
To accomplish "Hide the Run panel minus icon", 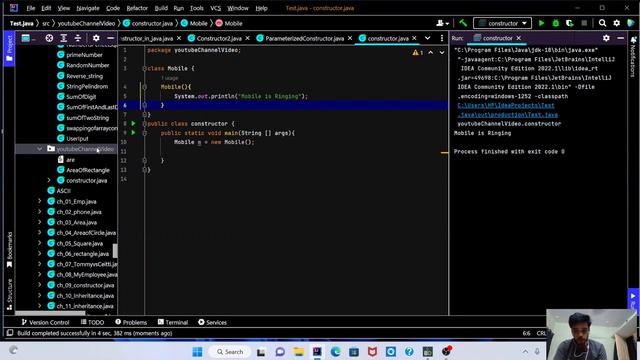I will [620, 38].
